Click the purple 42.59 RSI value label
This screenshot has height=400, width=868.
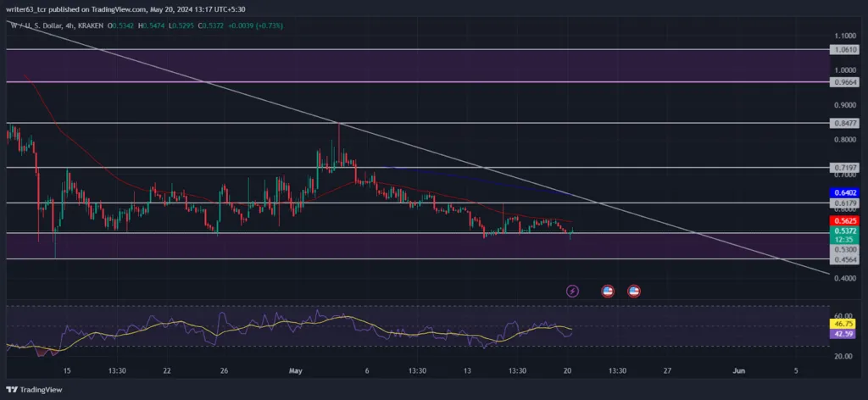pyautogui.click(x=844, y=334)
